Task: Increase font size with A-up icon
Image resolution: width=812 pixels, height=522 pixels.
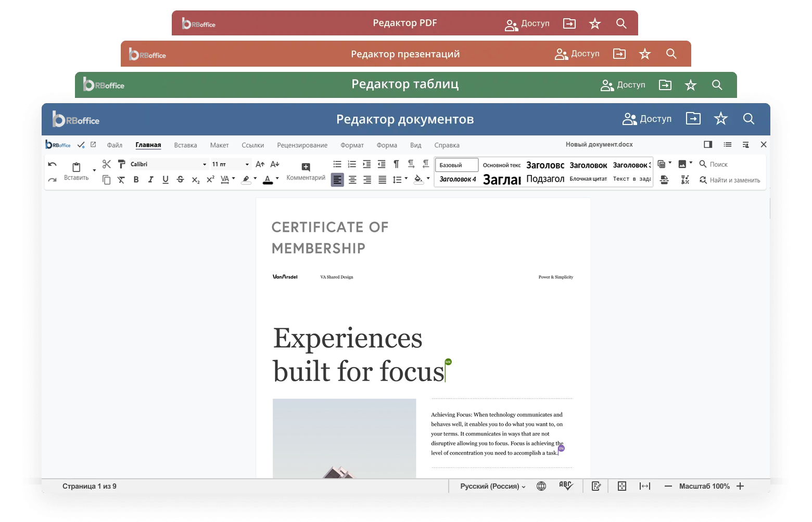Action: coord(260,164)
